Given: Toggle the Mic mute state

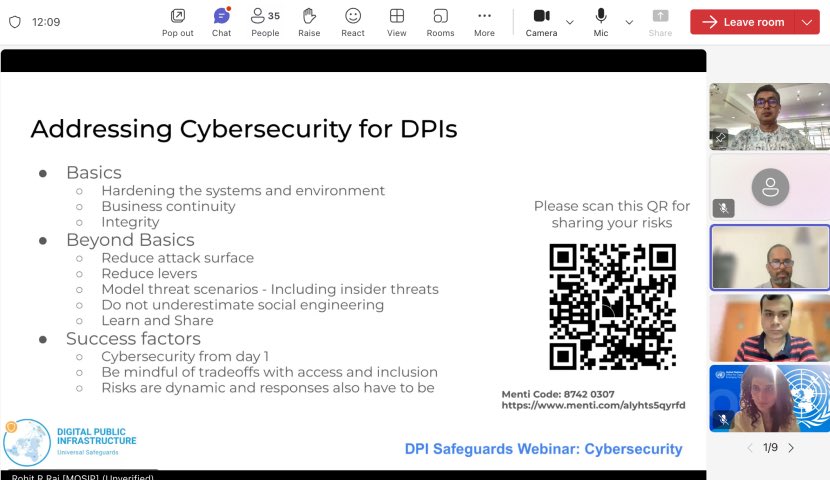Looking at the screenshot, I should tap(601, 22).
